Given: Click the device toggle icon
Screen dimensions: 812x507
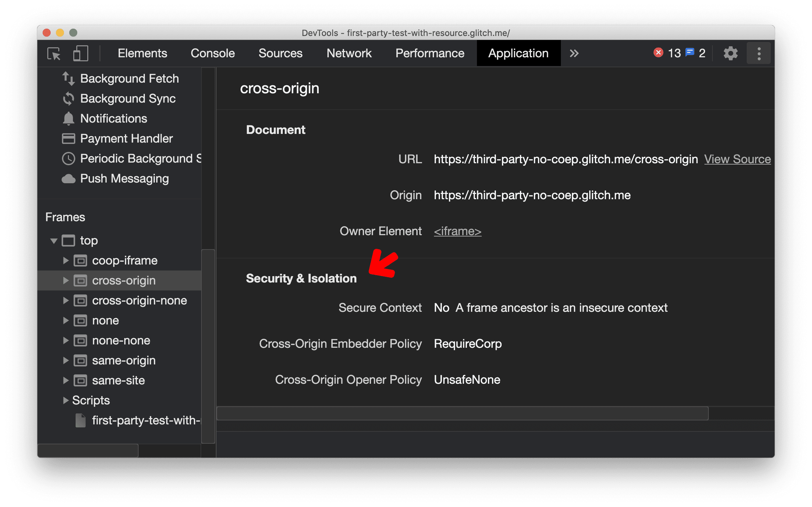Looking at the screenshot, I should pos(80,53).
